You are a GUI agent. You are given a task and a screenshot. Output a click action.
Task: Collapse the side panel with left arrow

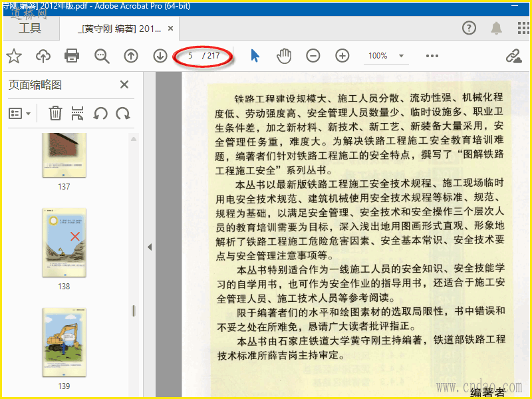150,247
